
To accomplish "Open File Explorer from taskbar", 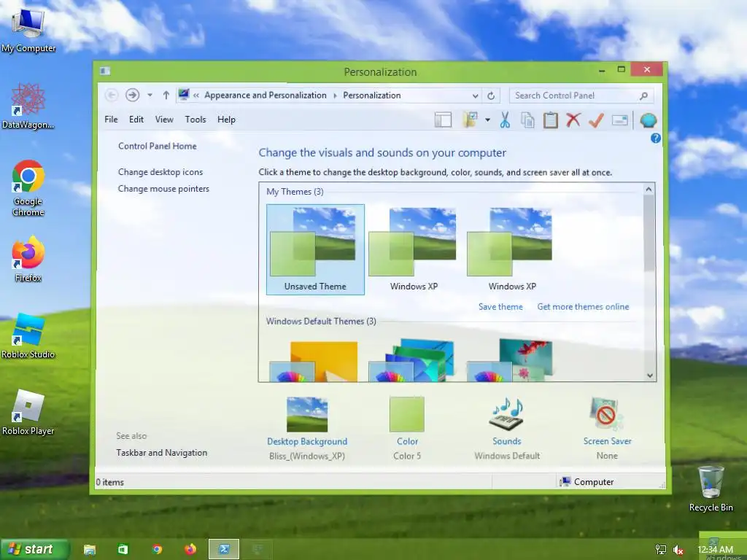I will [x=90, y=550].
